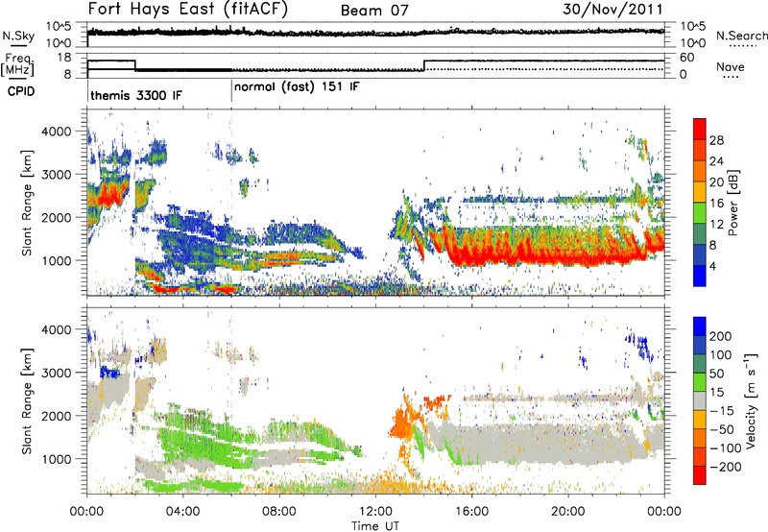Click the "Velocity [m s⁻¹]" color bar title

(750, 400)
